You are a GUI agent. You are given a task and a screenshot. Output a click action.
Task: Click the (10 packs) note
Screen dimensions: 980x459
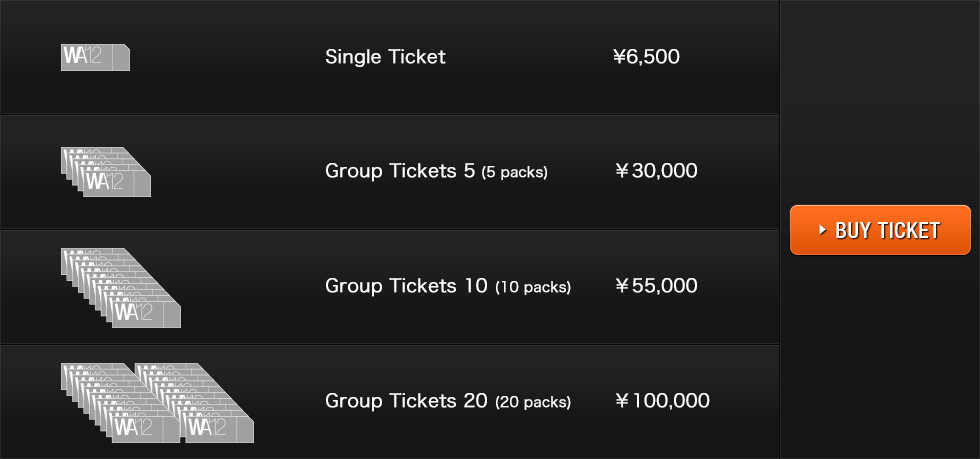click(x=532, y=287)
